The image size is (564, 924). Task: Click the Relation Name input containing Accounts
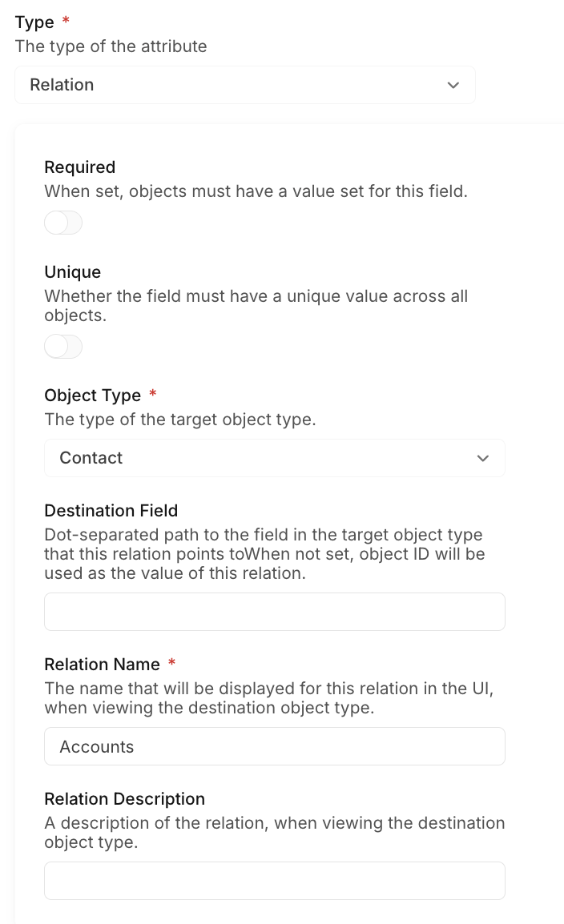click(x=274, y=746)
